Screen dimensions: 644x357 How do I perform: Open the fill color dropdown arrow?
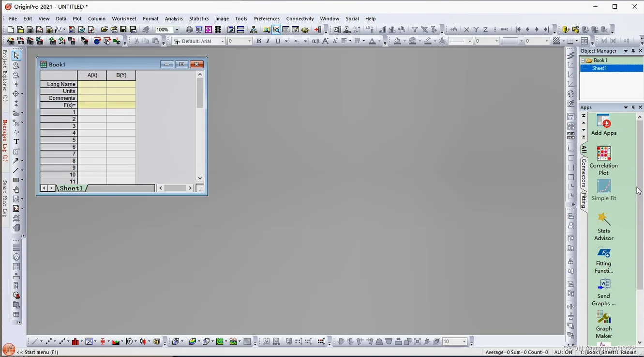pos(404,41)
